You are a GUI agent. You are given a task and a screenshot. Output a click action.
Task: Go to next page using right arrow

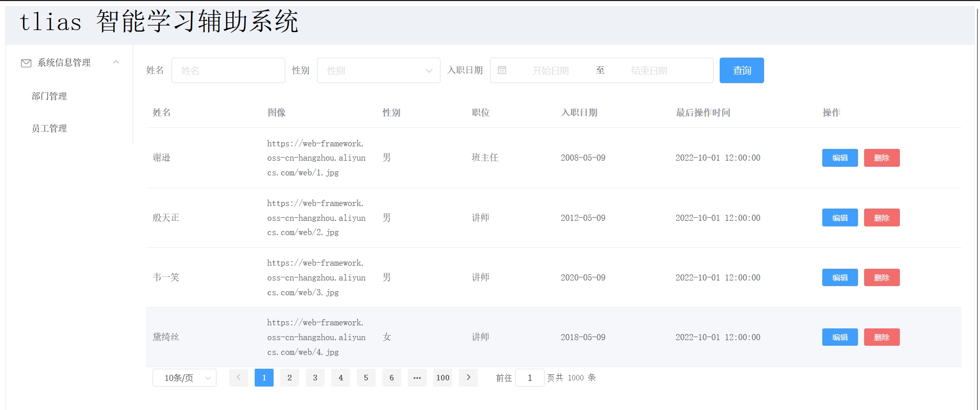(x=468, y=378)
